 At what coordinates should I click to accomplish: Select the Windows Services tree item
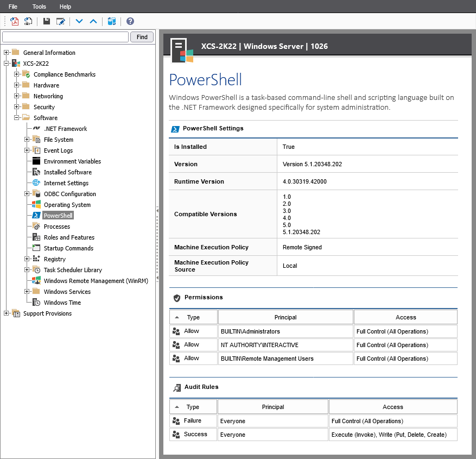point(67,292)
